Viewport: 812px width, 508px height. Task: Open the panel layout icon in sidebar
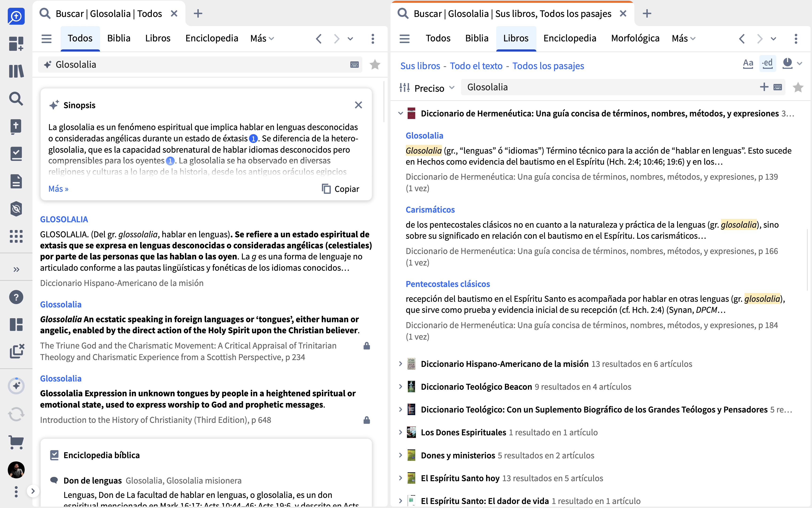pos(16,325)
